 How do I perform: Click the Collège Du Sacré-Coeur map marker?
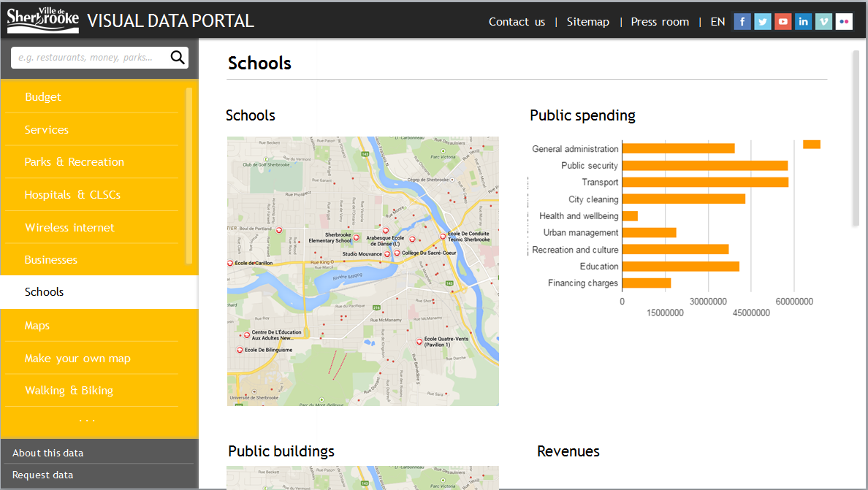397,253
